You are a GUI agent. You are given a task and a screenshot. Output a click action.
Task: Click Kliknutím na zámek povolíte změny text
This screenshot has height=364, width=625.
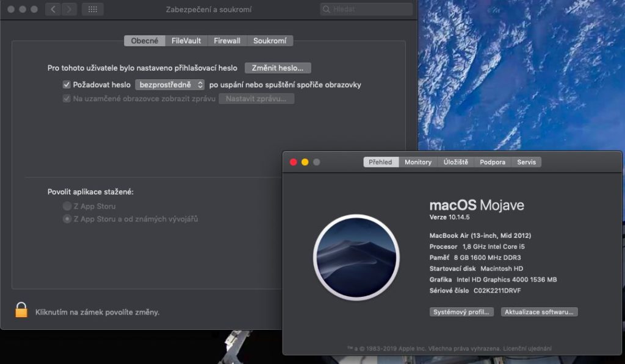[97, 312]
